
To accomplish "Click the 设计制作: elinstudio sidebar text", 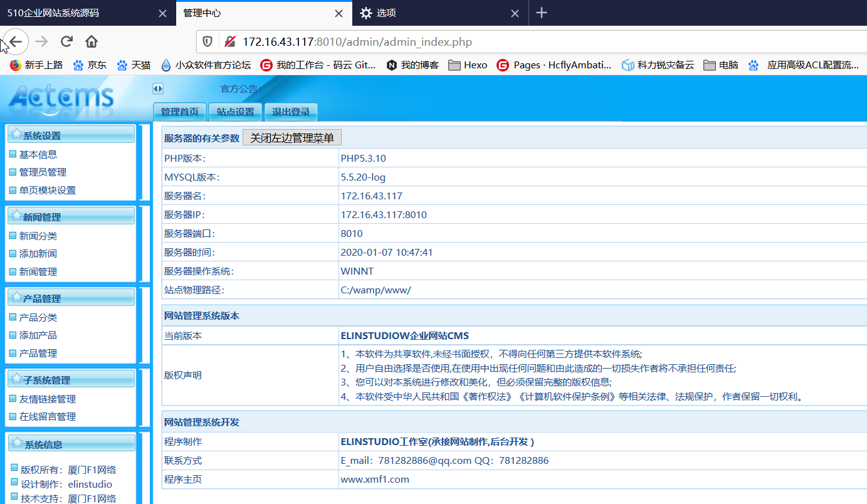I will coord(66,484).
